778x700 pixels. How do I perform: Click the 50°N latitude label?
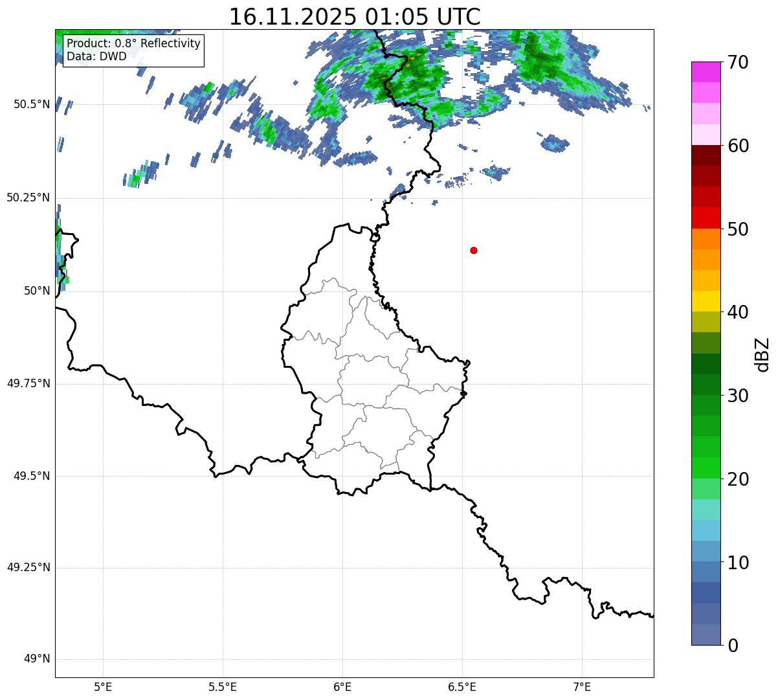coord(37,291)
